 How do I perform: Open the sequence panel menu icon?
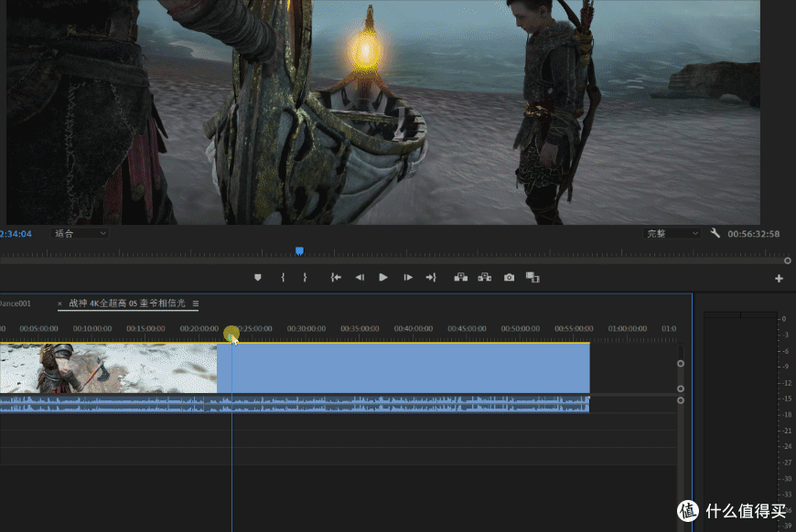(196, 303)
